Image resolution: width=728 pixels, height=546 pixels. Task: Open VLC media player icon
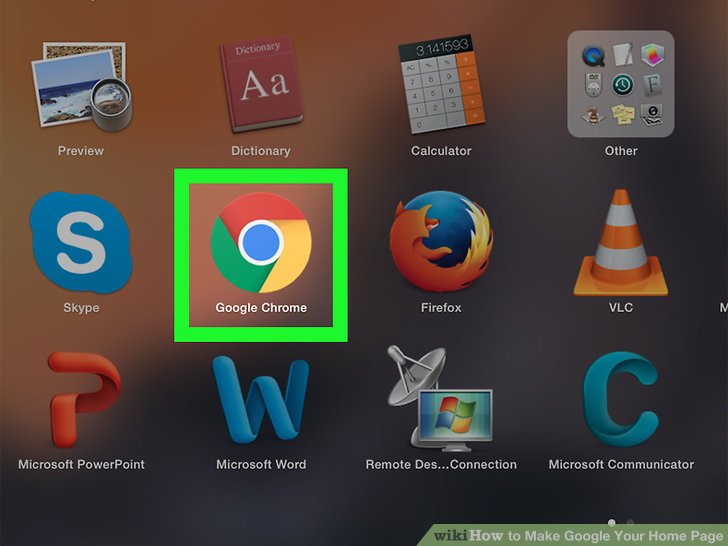pyautogui.click(x=621, y=242)
